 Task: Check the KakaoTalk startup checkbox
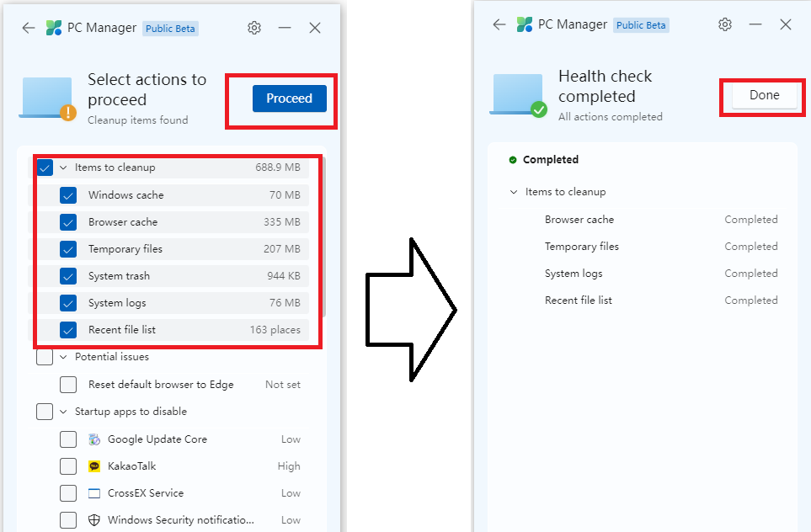(68, 466)
